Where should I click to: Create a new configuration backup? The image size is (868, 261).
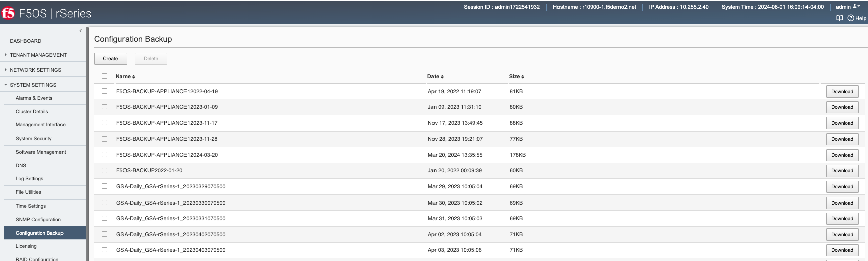coord(110,59)
